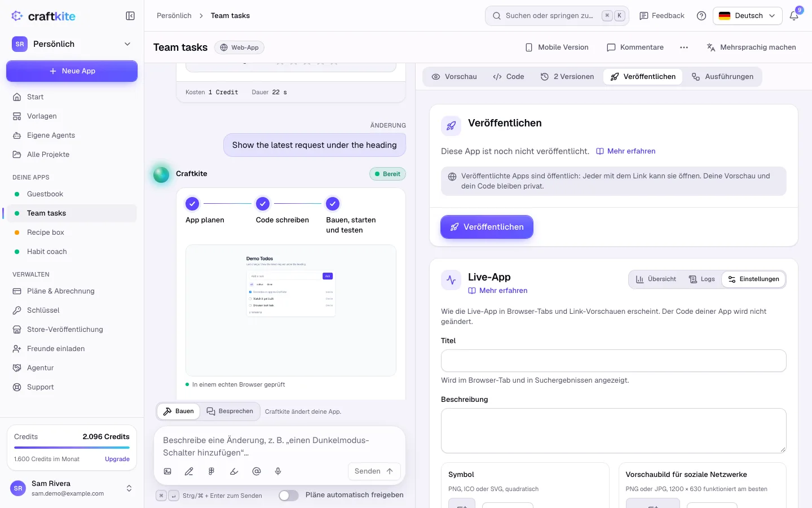Switch the composer to Besprechen mode
The width and height of the screenshot is (812, 508).
[230, 411]
